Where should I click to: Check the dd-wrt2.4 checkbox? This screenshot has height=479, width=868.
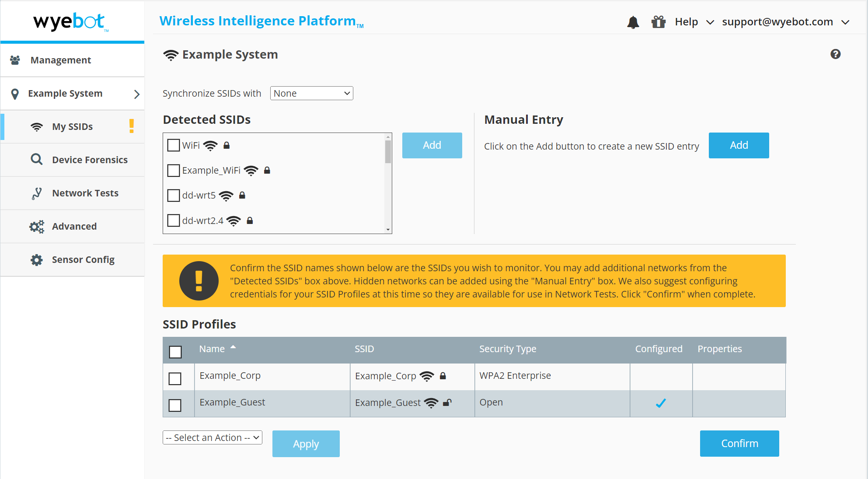pos(174,220)
